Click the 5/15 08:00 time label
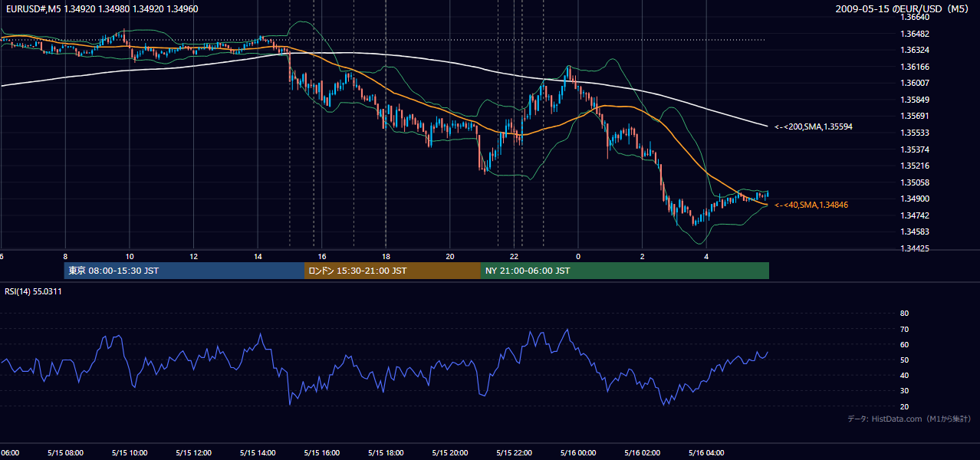This screenshot has height=460, width=980. (x=65, y=452)
